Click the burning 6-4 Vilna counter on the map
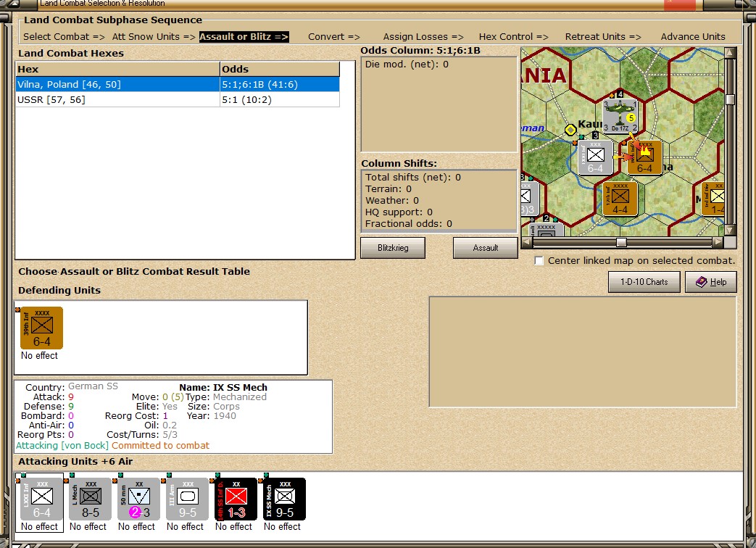This screenshot has height=548, width=756. (x=644, y=157)
